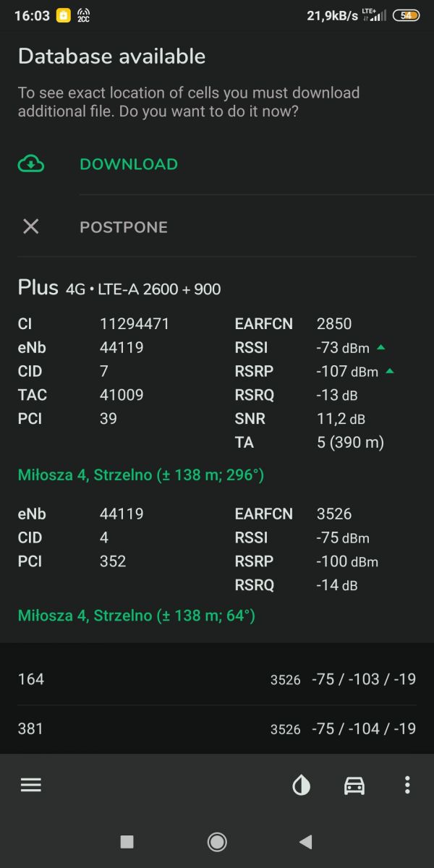Open Miłosza 4, Strzelno location with 296°
This screenshot has height=868, width=434.
(x=141, y=475)
